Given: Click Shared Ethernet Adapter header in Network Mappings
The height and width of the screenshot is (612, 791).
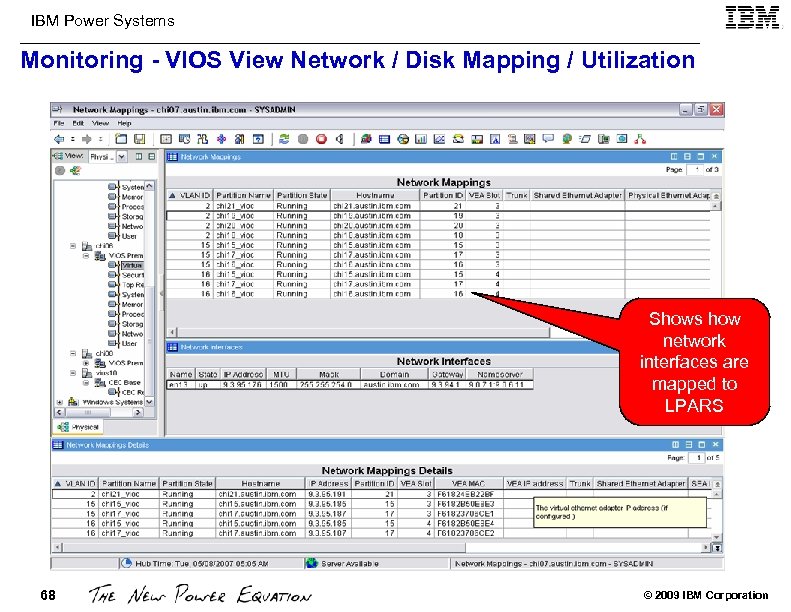Looking at the screenshot, I should click(x=578, y=195).
